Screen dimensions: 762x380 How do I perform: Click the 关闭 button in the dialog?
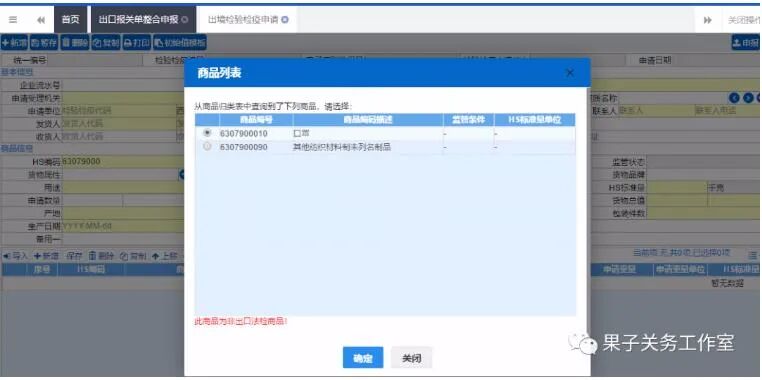tap(412, 358)
